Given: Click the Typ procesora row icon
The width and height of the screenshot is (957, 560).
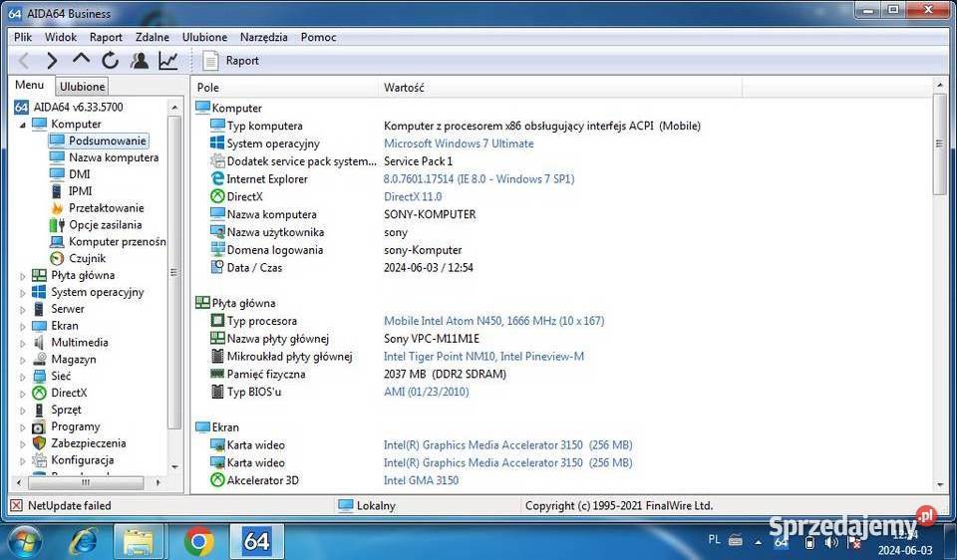Looking at the screenshot, I should point(217,320).
